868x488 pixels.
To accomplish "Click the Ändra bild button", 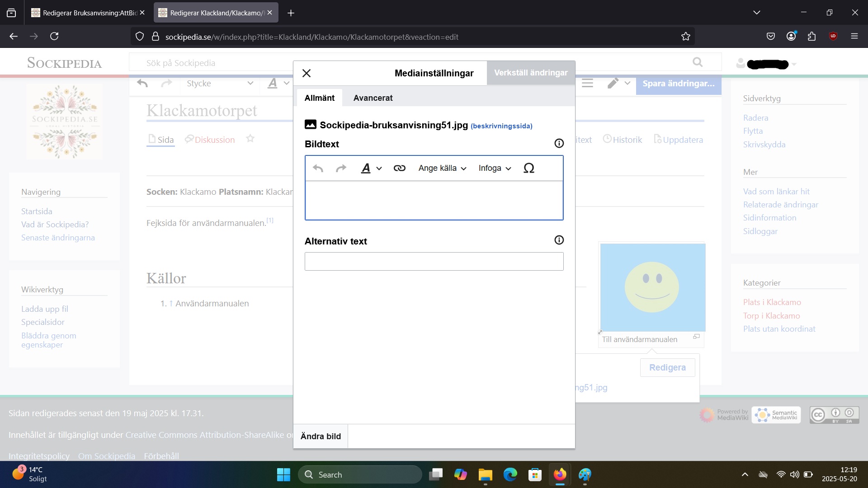I will [321, 436].
